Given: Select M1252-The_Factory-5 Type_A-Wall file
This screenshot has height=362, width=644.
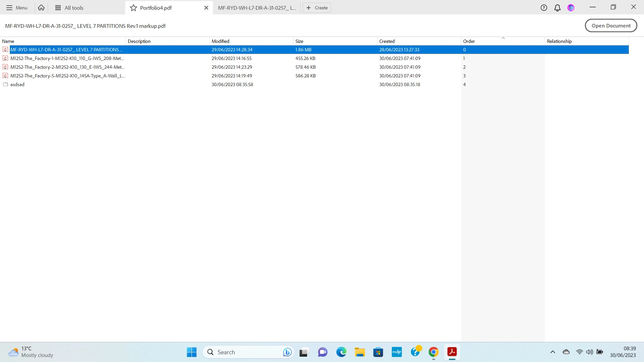Looking at the screenshot, I should pos(68,76).
